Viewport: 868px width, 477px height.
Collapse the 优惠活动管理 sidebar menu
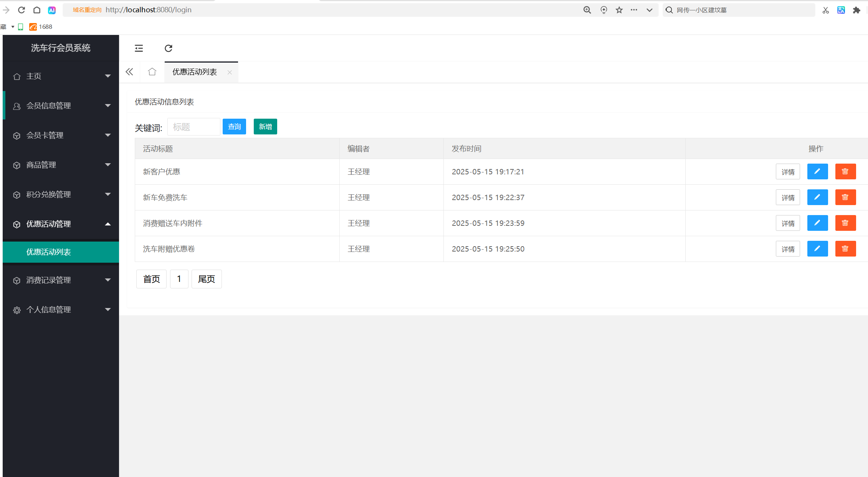tap(61, 224)
